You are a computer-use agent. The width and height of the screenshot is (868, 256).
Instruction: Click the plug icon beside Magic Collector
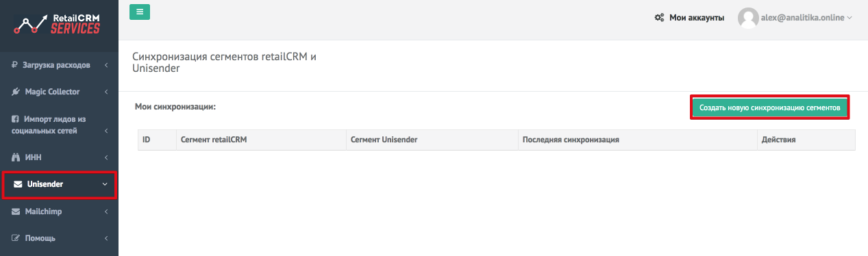click(15, 92)
